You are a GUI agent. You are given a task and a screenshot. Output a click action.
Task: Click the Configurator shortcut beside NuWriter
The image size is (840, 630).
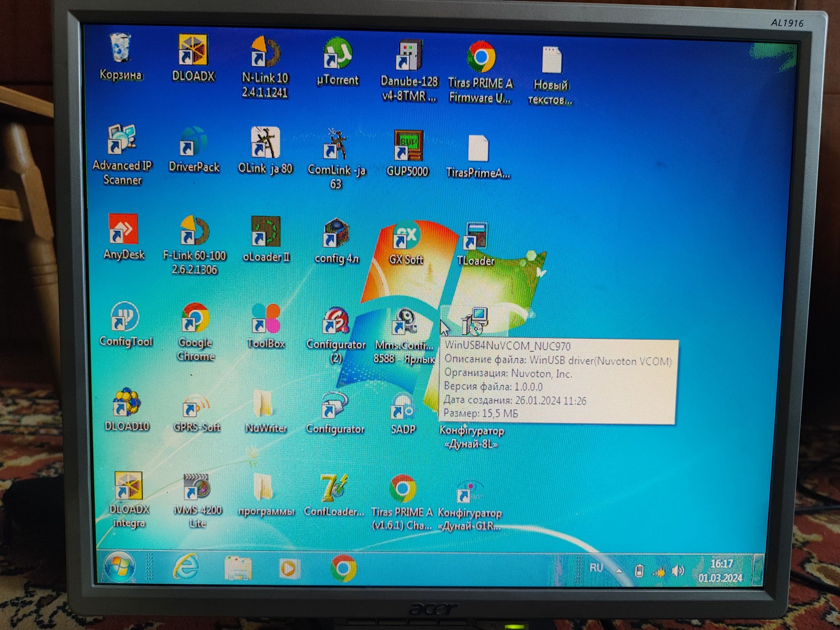(335, 413)
